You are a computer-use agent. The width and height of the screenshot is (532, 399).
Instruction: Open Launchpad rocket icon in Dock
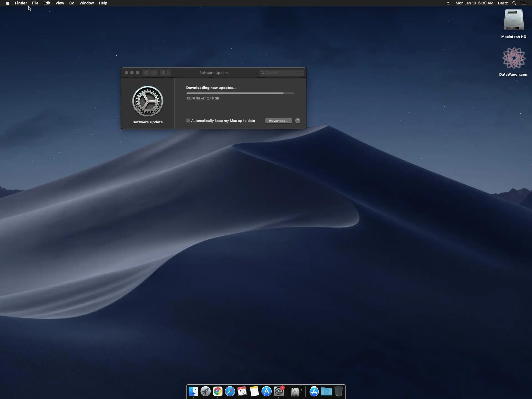[x=206, y=391]
